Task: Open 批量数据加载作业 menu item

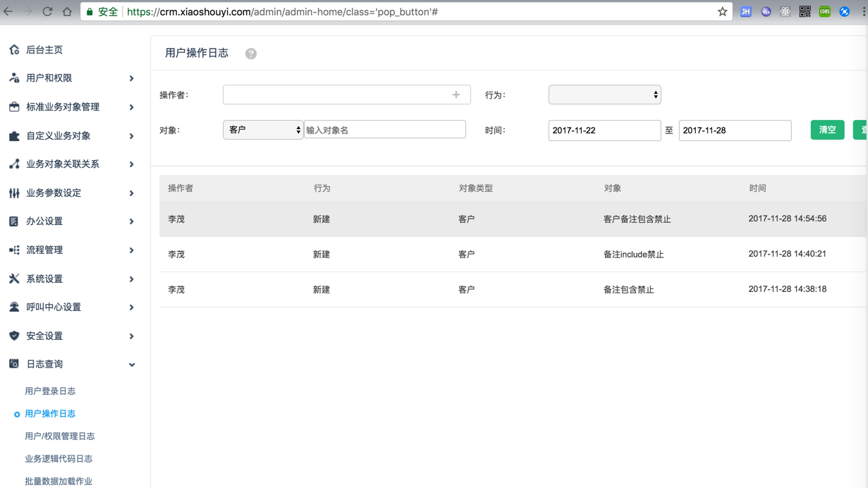Action: [59, 482]
